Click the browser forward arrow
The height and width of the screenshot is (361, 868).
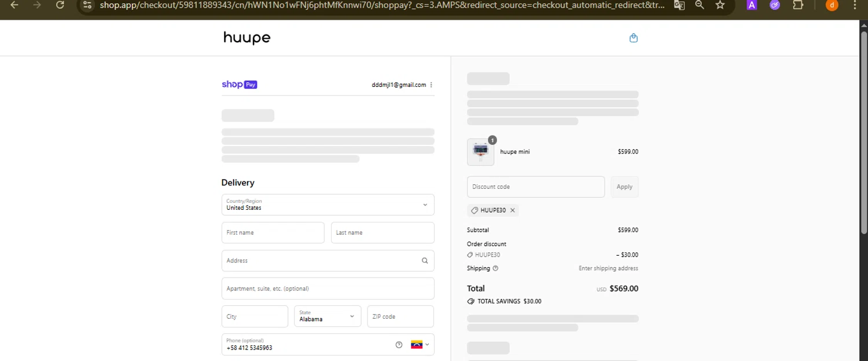coord(37,5)
